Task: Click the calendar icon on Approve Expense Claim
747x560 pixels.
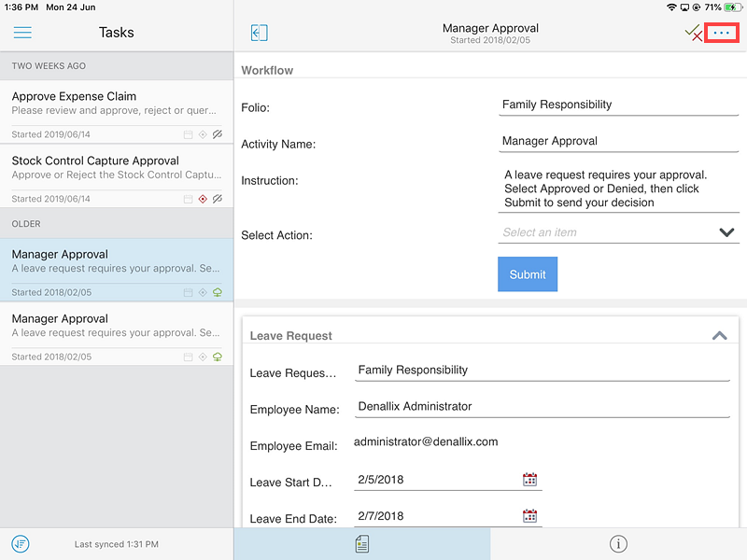Action: pyautogui.click(x=189, y=134)
